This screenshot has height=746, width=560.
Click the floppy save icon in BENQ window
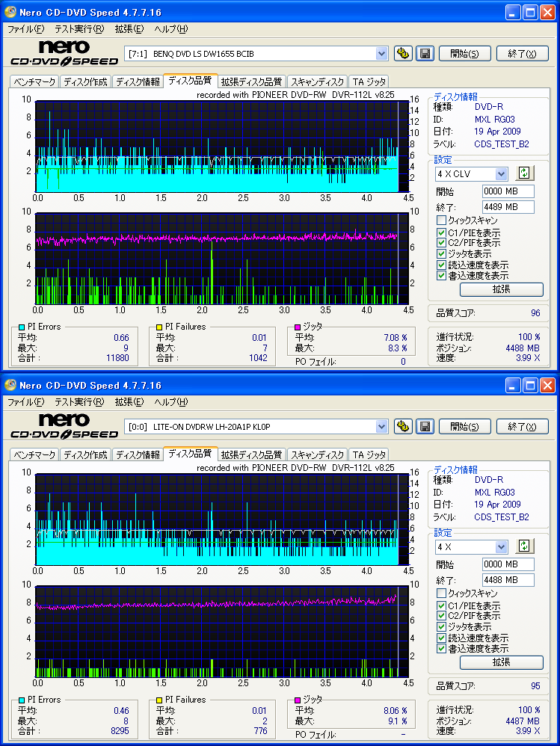coord(425,53)
